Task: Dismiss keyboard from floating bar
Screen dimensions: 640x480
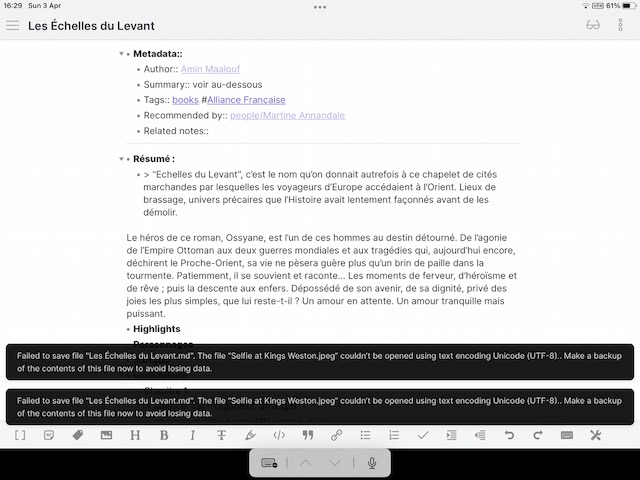Action: [269, 463]
